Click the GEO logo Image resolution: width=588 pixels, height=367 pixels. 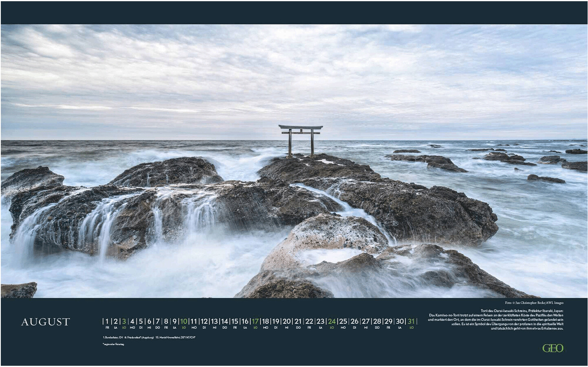pos(553,348)
